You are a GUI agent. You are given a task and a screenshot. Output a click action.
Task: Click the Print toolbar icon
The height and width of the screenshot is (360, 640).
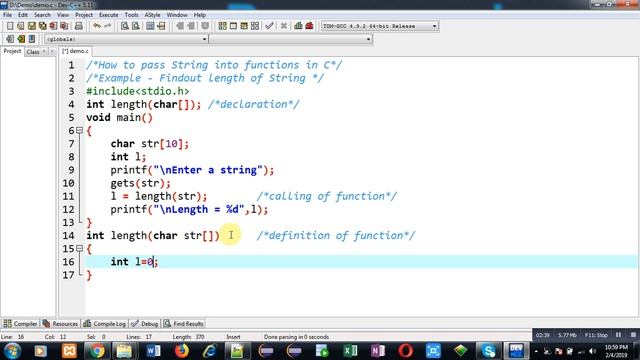tap(79, 26)
